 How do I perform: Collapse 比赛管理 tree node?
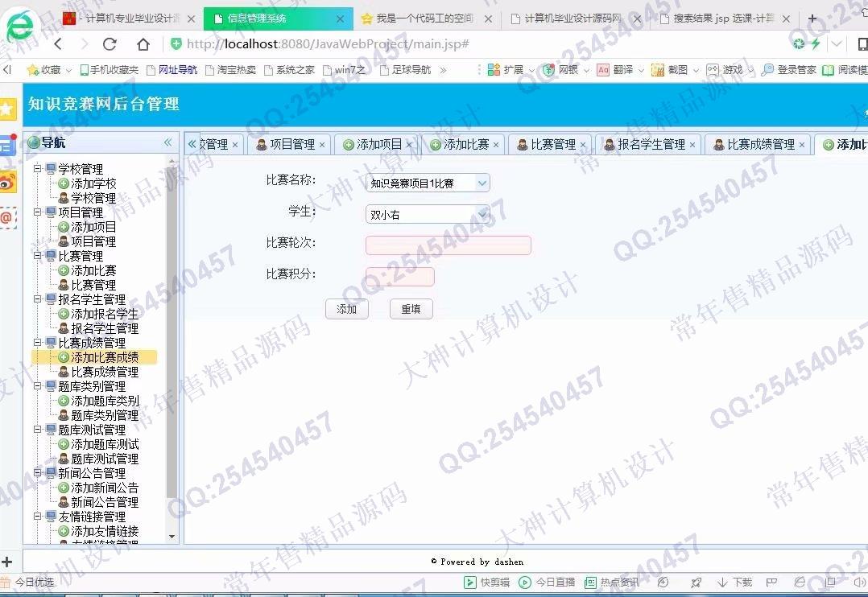(x=38, y=255)
